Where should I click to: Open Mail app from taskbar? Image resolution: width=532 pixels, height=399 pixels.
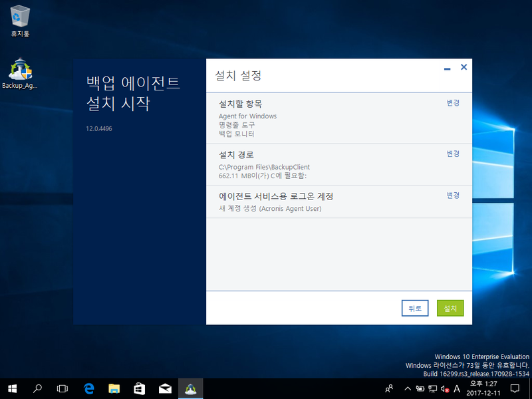165,389
